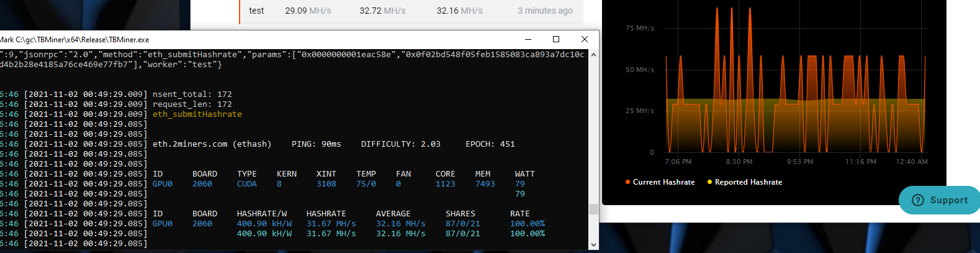Click the WATT column header

pyautogui.click(x=525, y=174)
